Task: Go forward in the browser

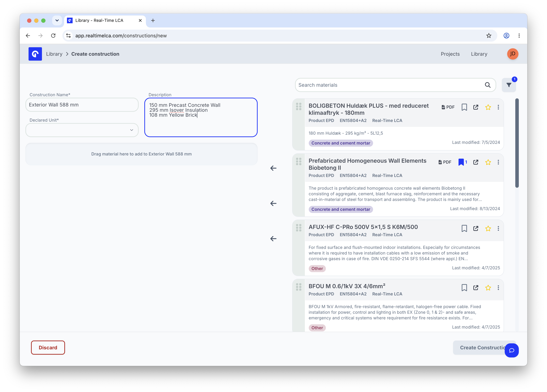Action: tap(41, 36)
